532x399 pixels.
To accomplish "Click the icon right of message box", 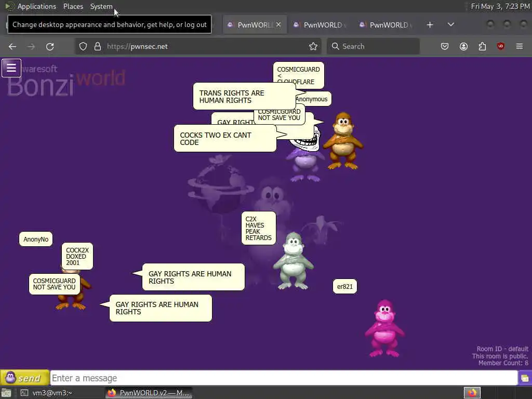I will (x=525, y=378).
